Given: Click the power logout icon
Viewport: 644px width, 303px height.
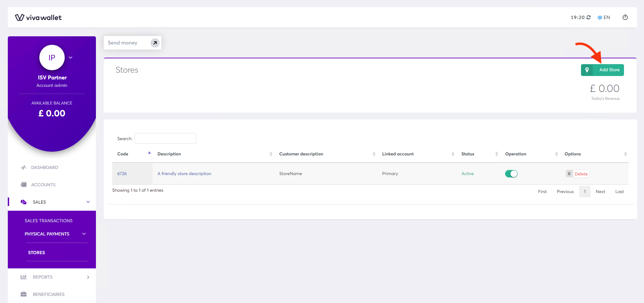Looking at the screenshot, I should coord(625,17).
